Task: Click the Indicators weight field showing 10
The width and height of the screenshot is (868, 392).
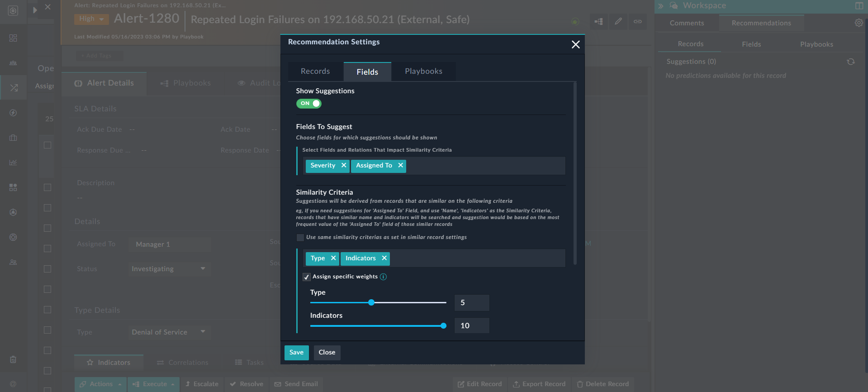Action: point(472,326)
